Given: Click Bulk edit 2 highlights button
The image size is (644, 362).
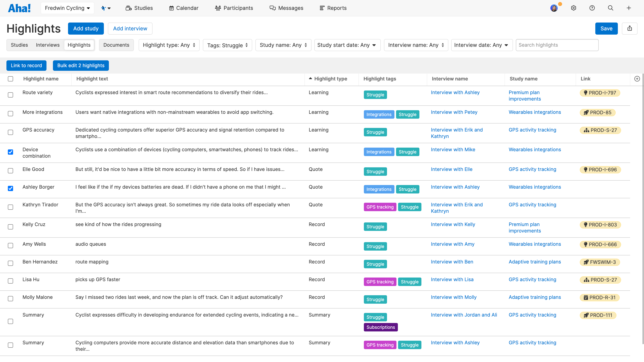Looking at the screenshot, I should [80, 65].
